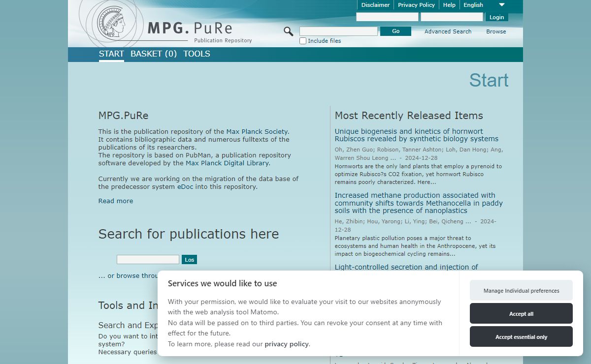591x364 pixels.
Task: Open the TOOLS tab
Action: click(x=197, y=54)
